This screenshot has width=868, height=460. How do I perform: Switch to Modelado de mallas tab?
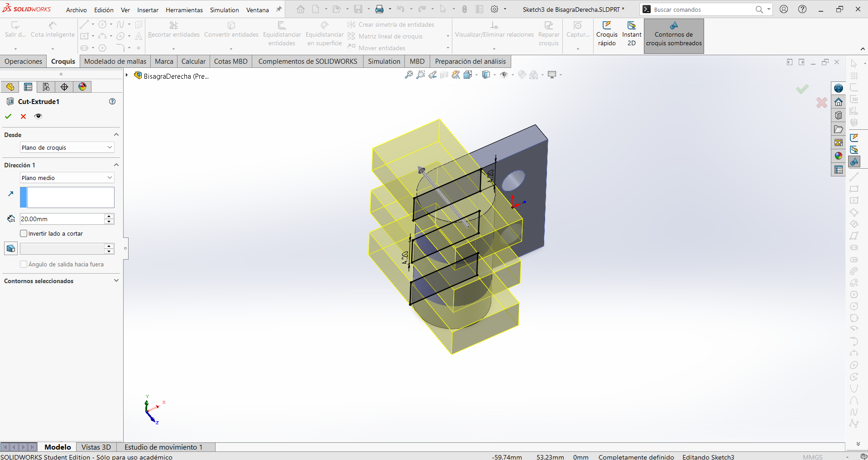(x=115, y=62)
